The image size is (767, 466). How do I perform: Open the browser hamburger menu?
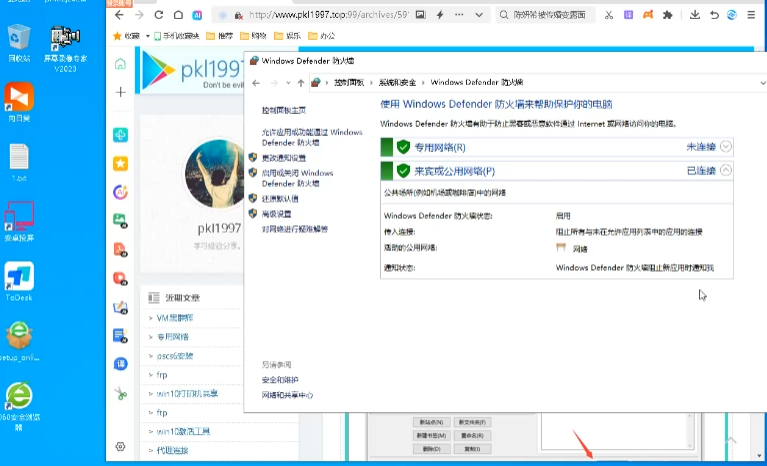pos(751,15)
